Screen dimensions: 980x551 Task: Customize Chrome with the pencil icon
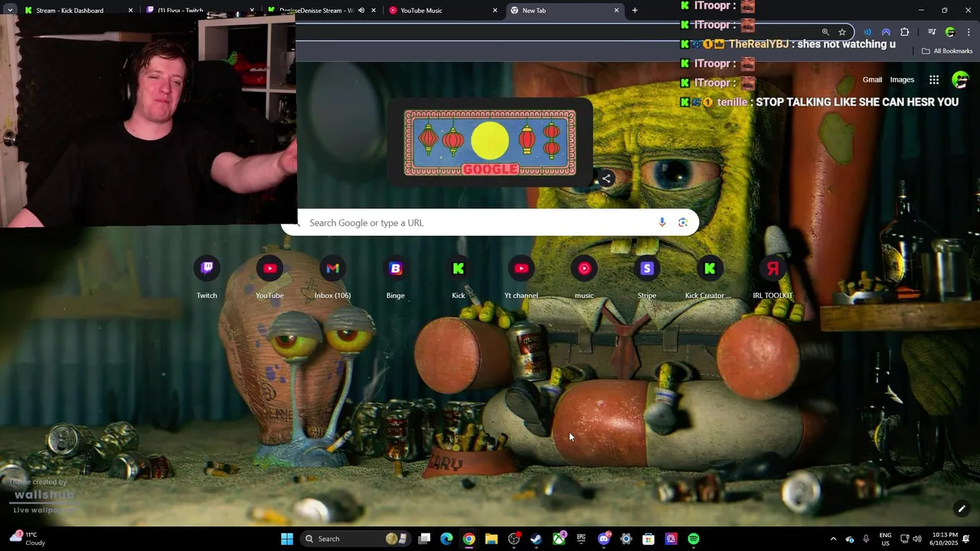962,509
